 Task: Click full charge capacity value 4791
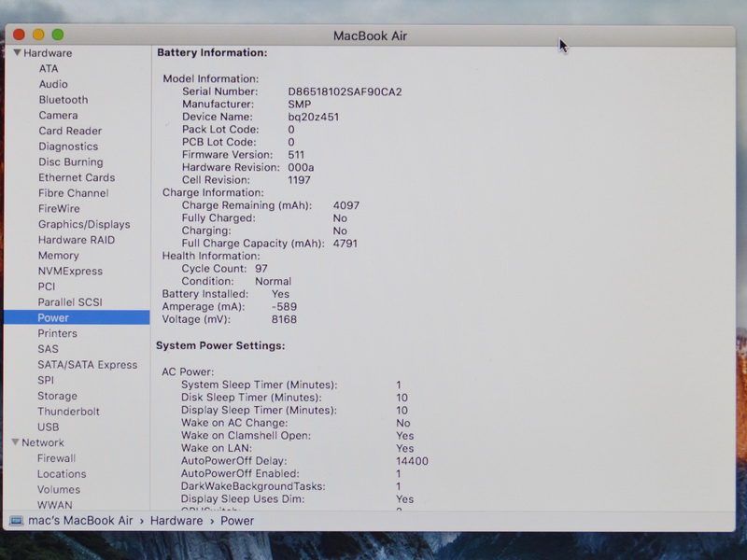[345, 244]
